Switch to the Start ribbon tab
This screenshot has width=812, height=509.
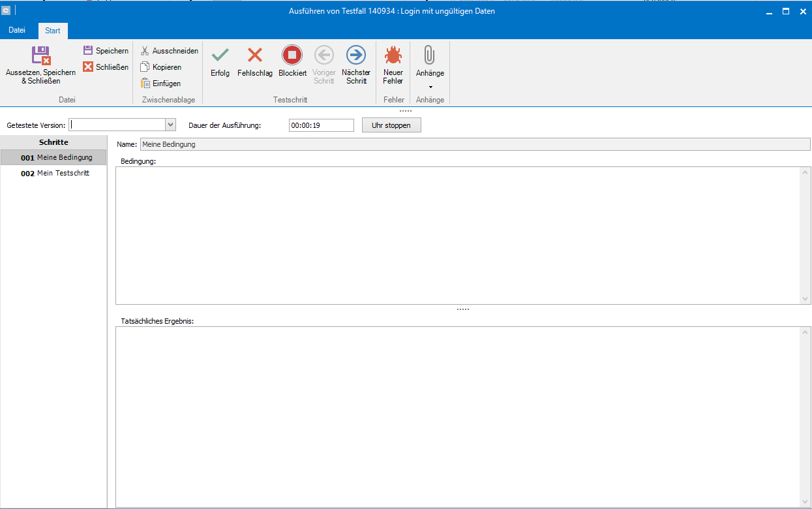[53, 31]
